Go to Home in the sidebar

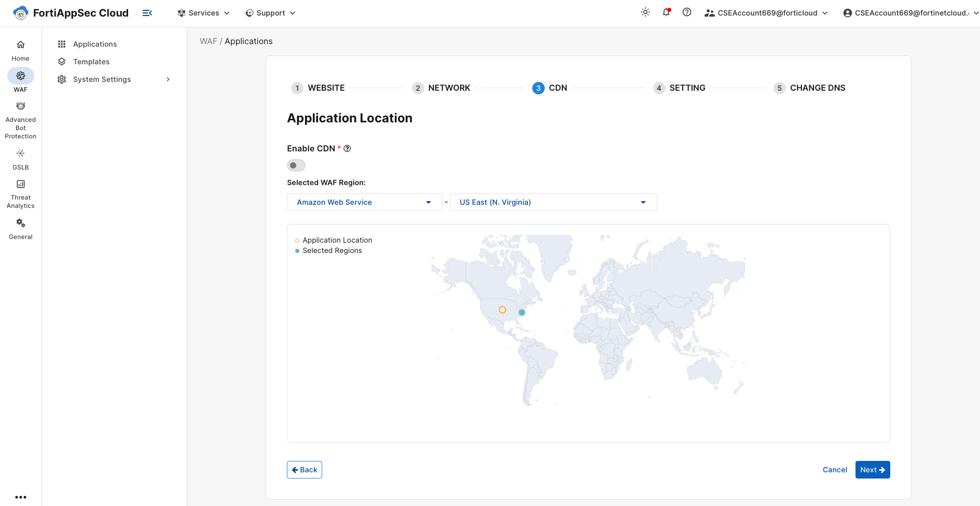point(21,51)
